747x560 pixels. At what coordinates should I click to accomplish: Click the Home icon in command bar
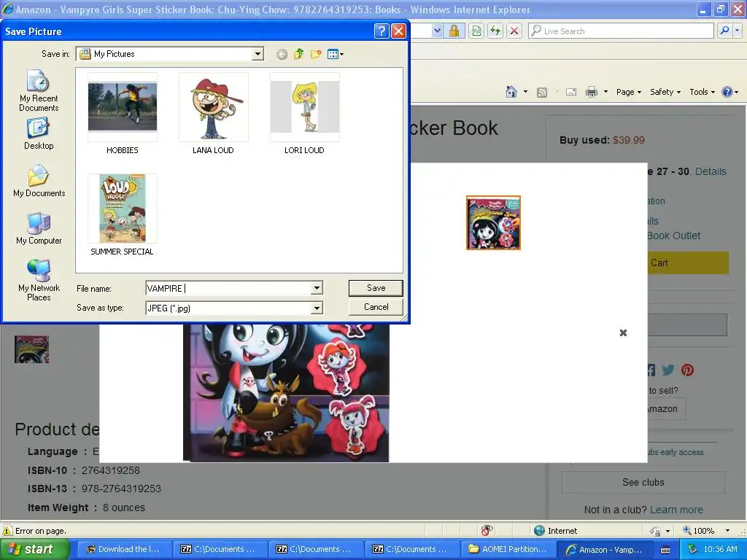(x=511, y=92)
